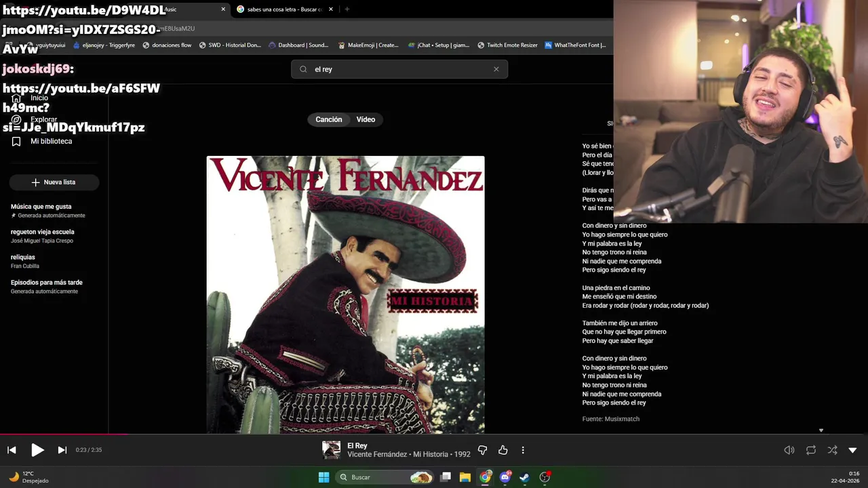Mute the player volume
This screenshot has height=488, width=868.
(x=789, y=450)
